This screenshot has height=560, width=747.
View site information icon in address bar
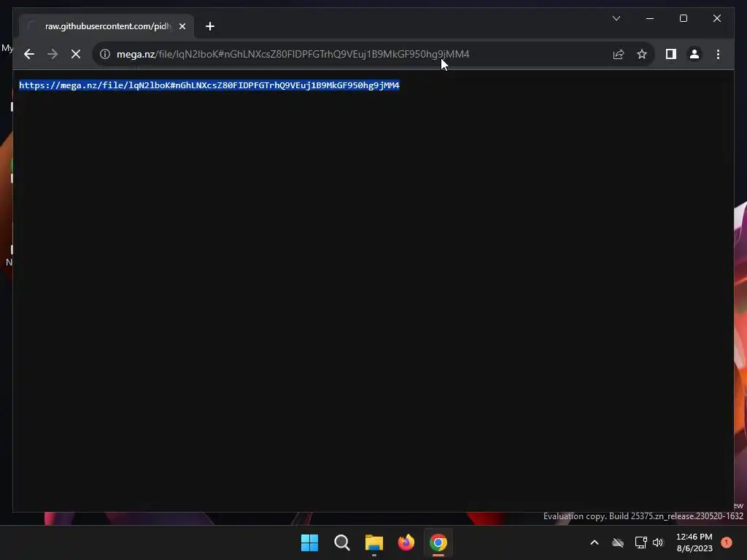click(105, 54)
